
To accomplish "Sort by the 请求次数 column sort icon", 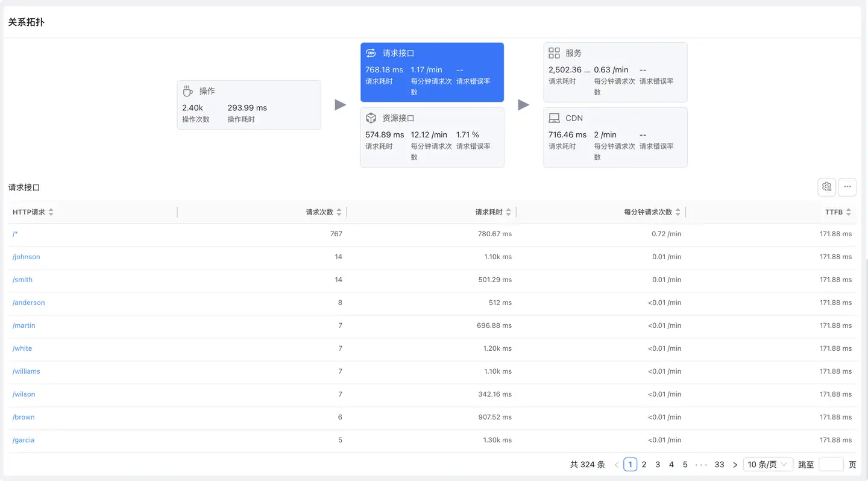I will tap(339, 212).
